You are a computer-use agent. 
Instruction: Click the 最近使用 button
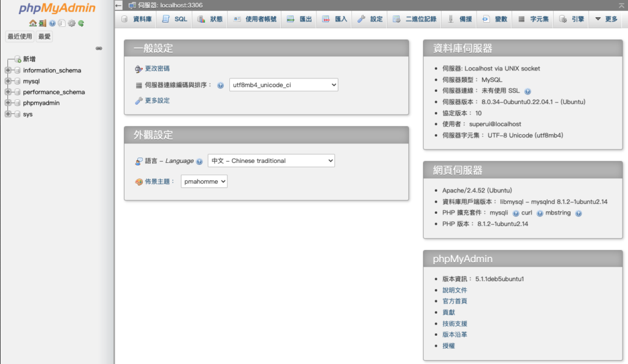tap(20, 36)
